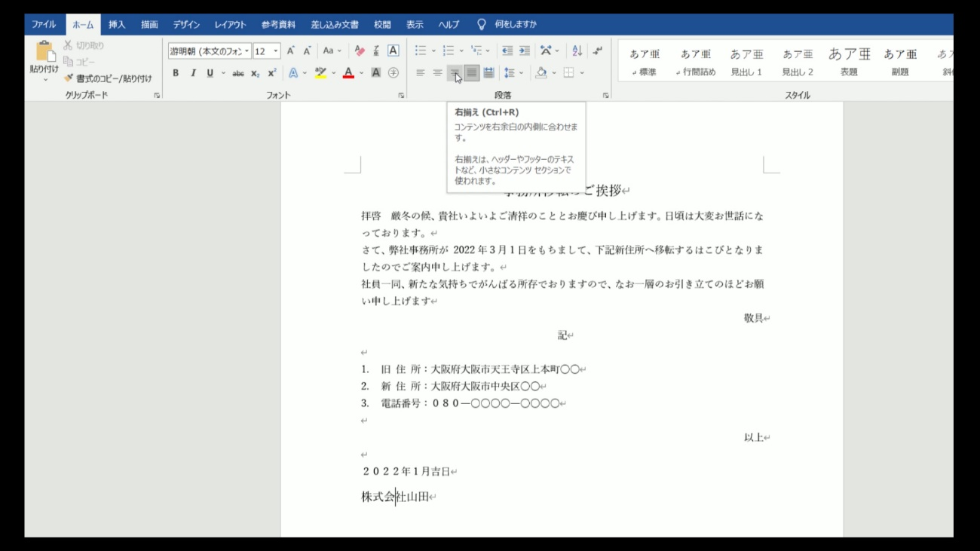Increase font size with grow-font icon
Image resolution: width=980 pixels, height=551 pixels.
coord(290,51)
